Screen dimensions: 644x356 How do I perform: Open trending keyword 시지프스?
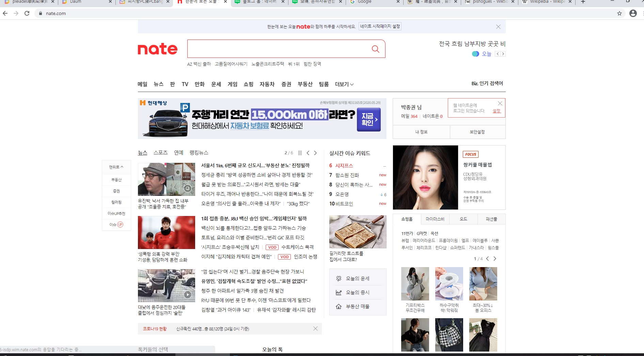(x=344, y=165)
